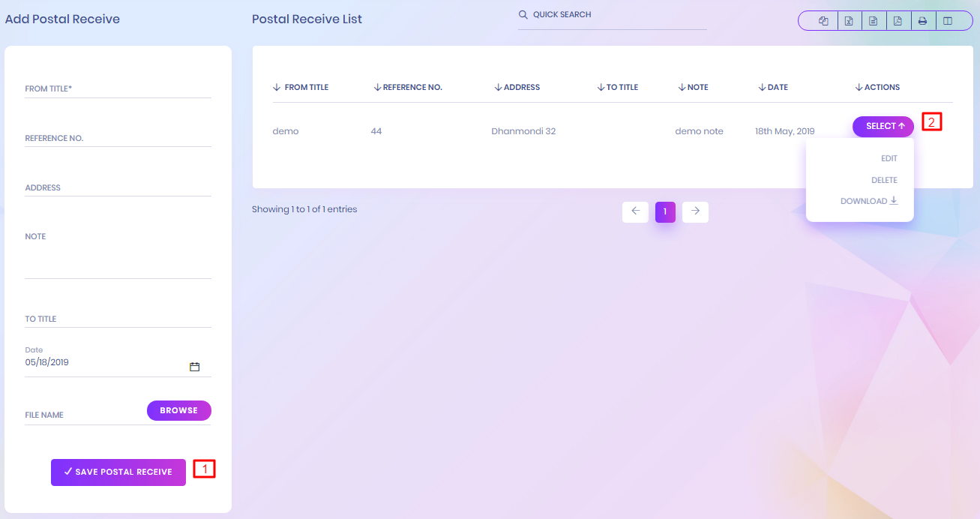Sort the list by Date column
The height and width of the screenshot is (519, 980).
(773, 88)
